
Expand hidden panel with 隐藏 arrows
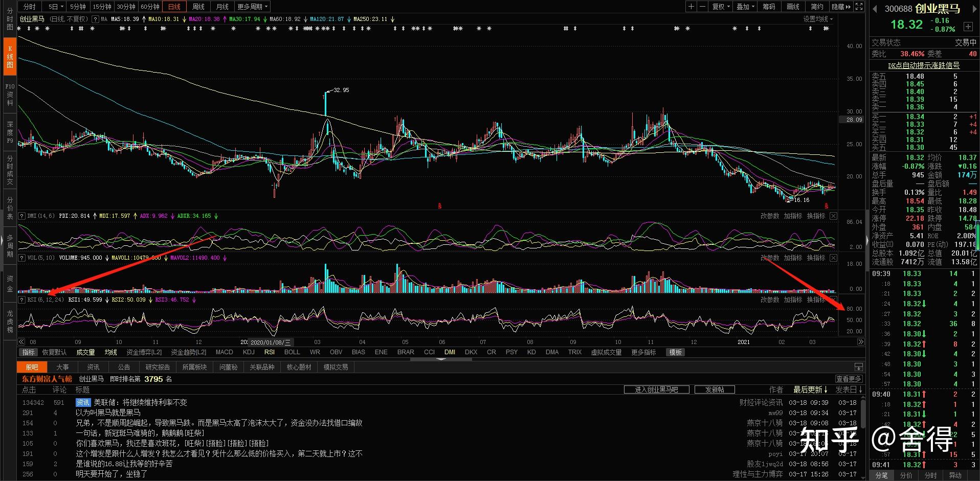[841, 7]
